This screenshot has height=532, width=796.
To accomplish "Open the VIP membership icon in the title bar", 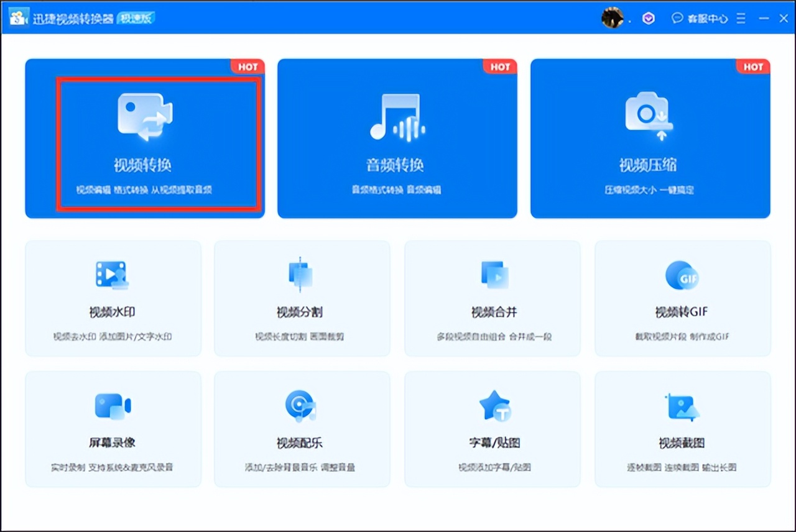I will pyautogui.click(x=648, y=18).
